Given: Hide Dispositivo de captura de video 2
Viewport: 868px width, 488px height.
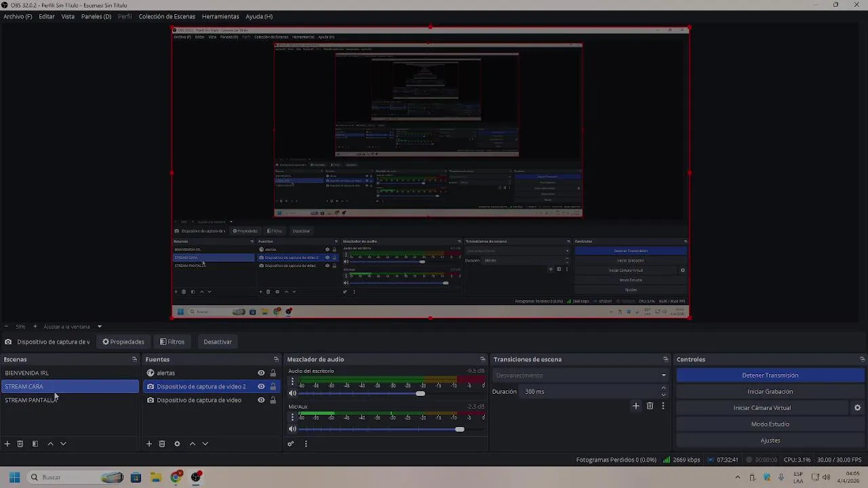Looking at the screenshot, I should (261, 386).
